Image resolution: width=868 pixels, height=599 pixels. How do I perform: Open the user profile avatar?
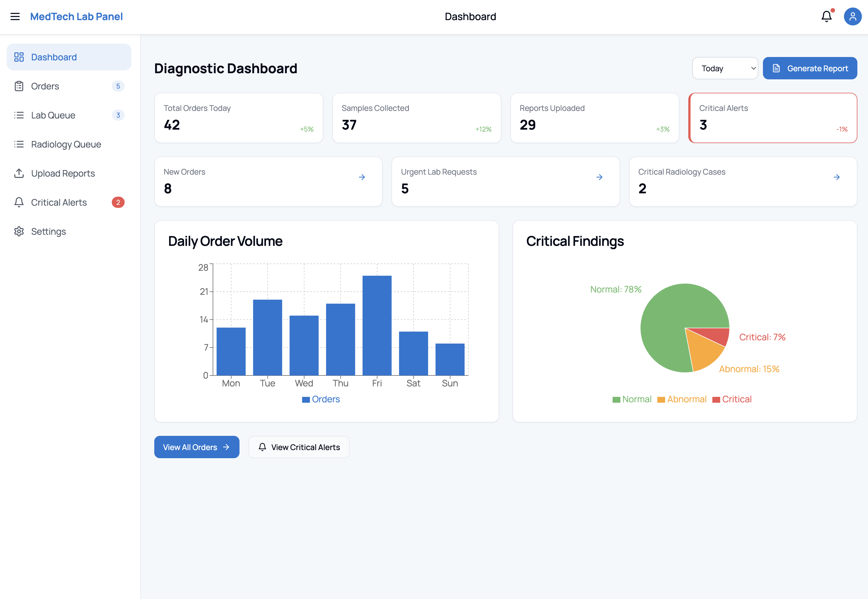point(852,16)
